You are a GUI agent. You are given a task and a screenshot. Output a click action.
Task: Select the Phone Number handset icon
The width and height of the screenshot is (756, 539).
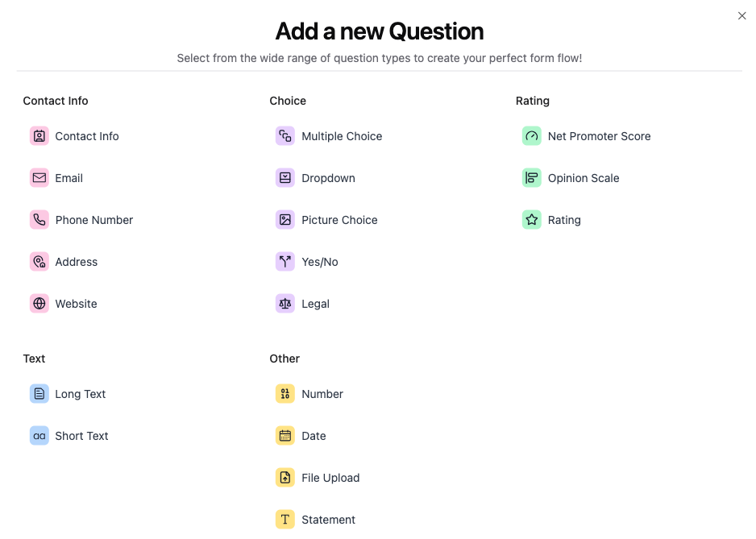click(x=39, y=220)
